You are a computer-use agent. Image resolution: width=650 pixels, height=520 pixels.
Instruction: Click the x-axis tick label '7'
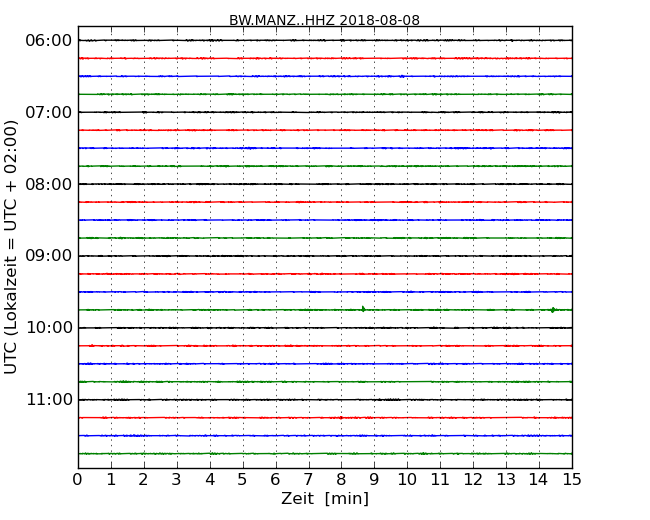pyautogui.click(x=308, y=480)
